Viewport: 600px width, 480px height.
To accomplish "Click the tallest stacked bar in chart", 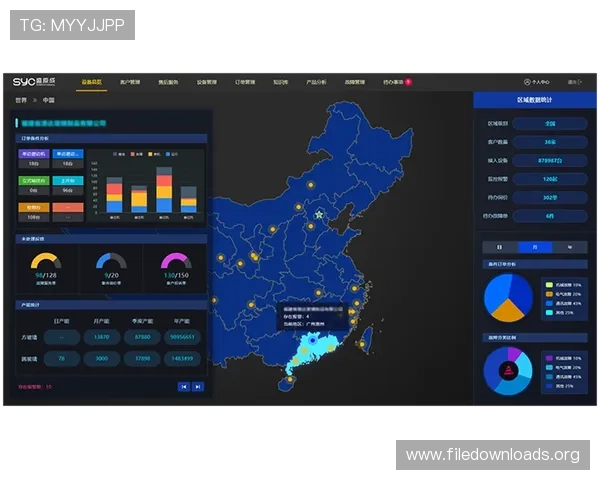I will (164, 189).
